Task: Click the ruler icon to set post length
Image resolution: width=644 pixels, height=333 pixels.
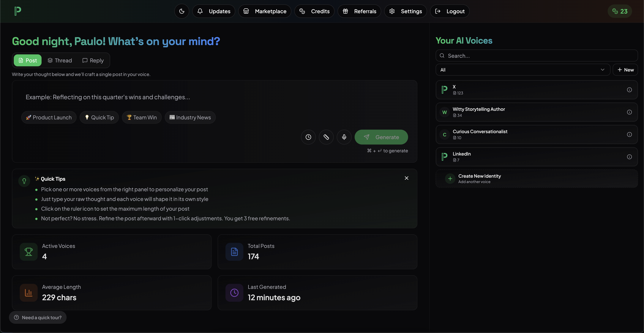Action: 326,137
